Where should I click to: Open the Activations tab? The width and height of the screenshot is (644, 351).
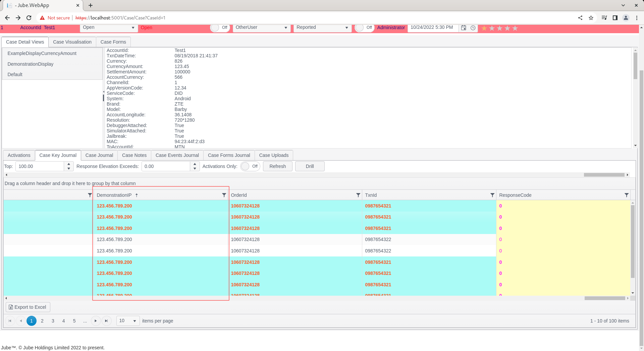point(19,155)
